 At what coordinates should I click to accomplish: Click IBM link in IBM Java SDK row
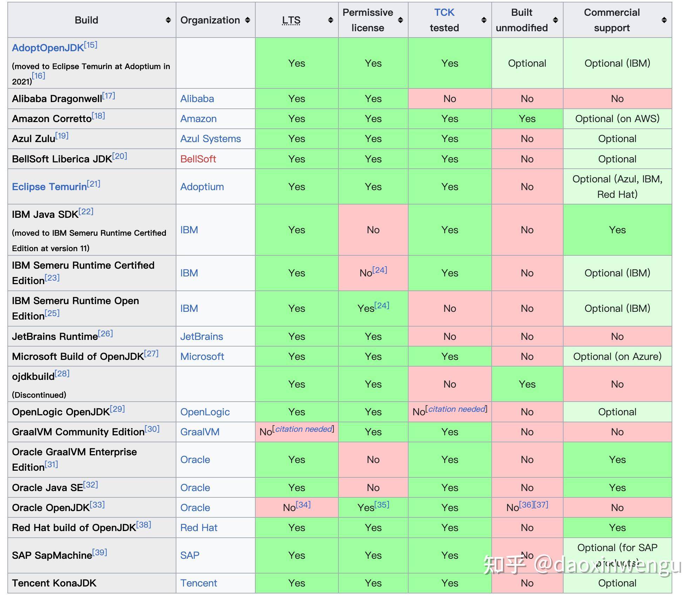pos(189,230)
